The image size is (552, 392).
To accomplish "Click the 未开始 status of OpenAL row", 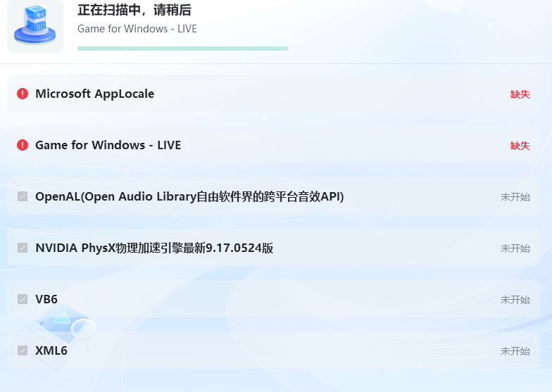I will (x=515, y=197).
